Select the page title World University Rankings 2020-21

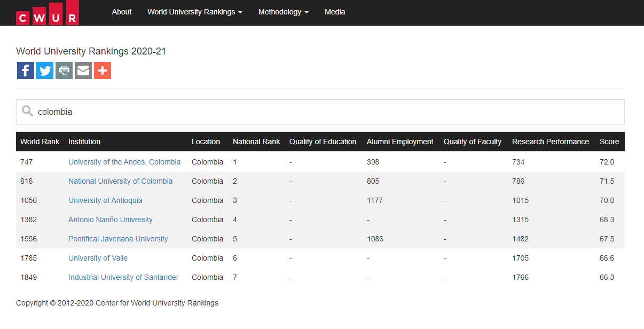coord(91,51)
